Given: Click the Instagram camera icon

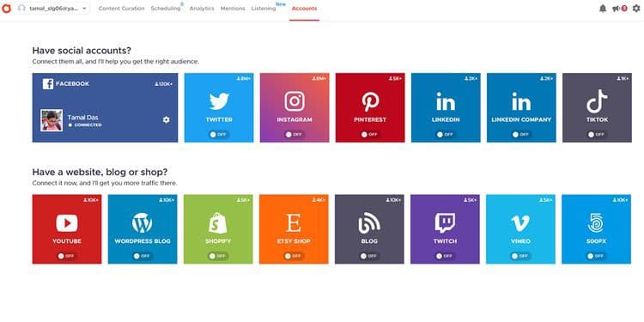Looking at the screenshot, I should point(295,101).
